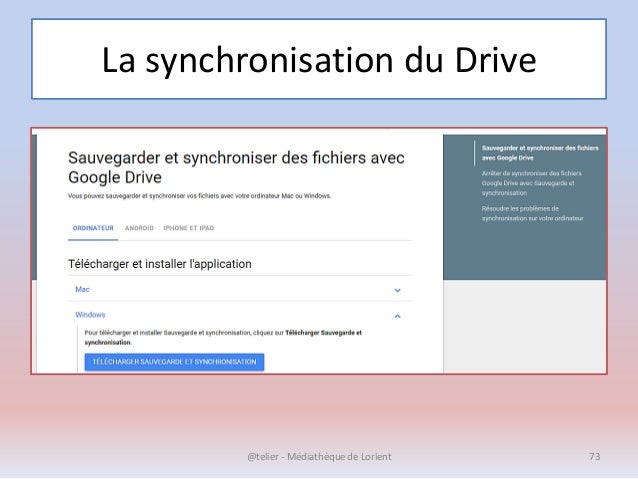Switch to the ORDINATEUR tab

click(x=93, y=228)
